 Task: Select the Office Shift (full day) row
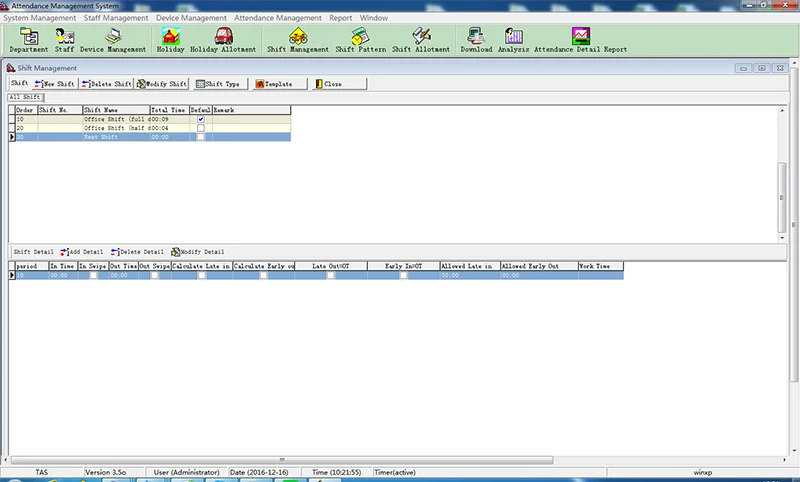tap(149, 119)
